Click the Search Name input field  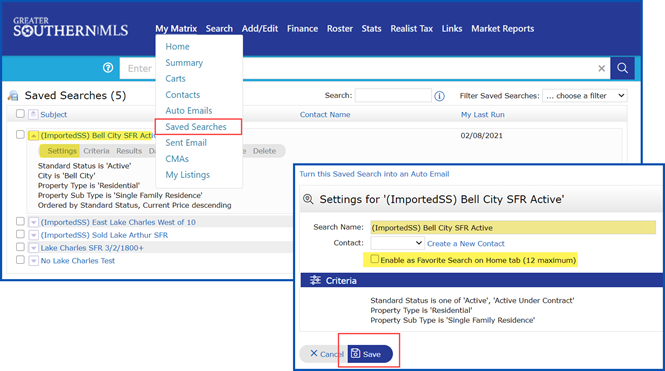(513, 228)
